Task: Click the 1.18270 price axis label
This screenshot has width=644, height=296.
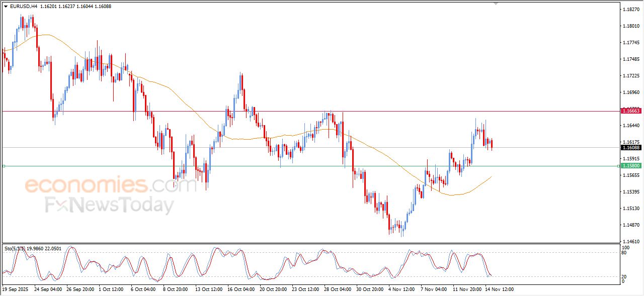Action: pyautogui.click(x=630, y=10)
